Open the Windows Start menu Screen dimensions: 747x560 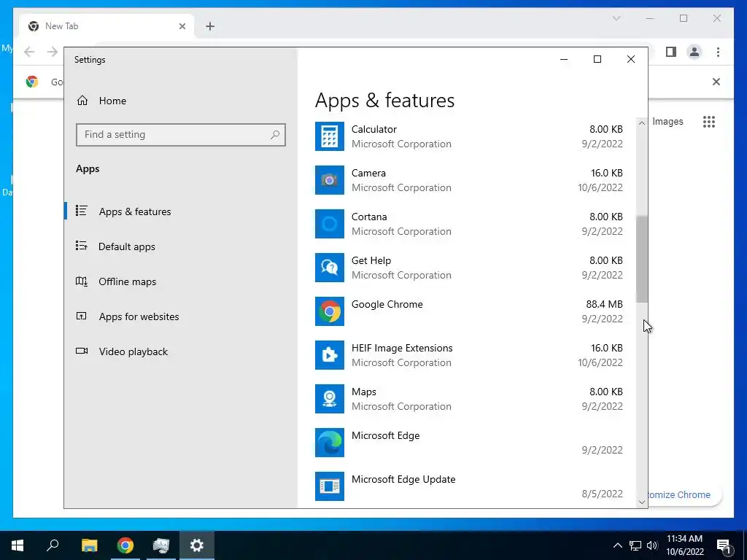pos(18,545)
